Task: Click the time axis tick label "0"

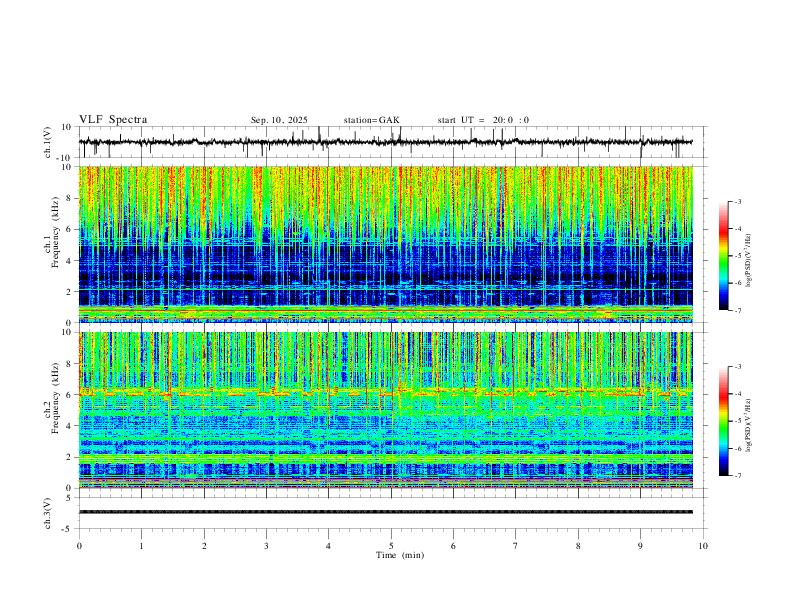Action: (x=79, y=546)
